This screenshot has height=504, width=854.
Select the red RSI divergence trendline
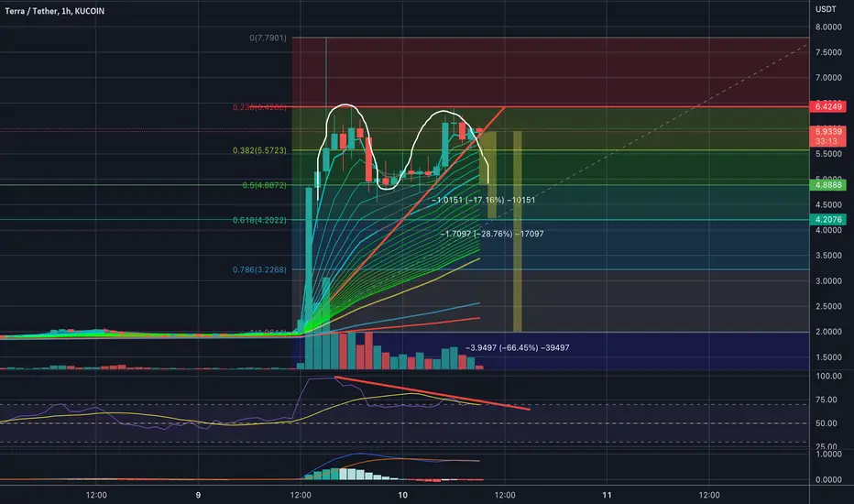click(x=432, y=393)
